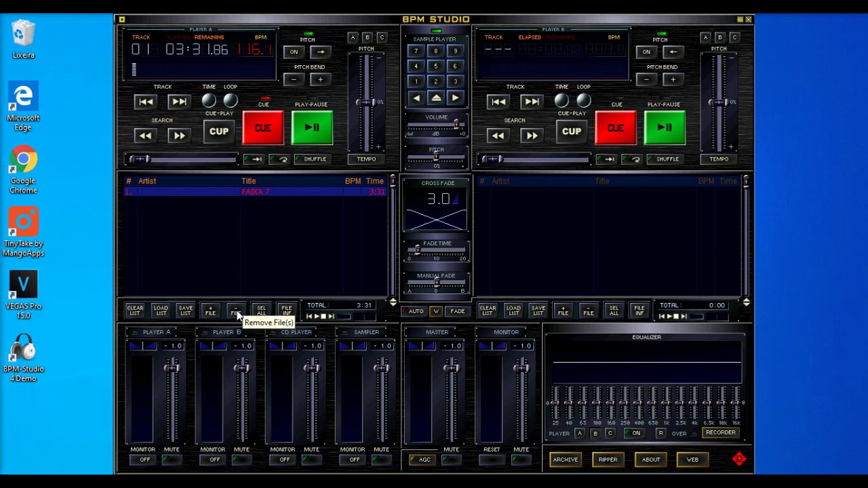Sort left playlist by BPM column
The image size is (868, 488).
click(353, 181)
